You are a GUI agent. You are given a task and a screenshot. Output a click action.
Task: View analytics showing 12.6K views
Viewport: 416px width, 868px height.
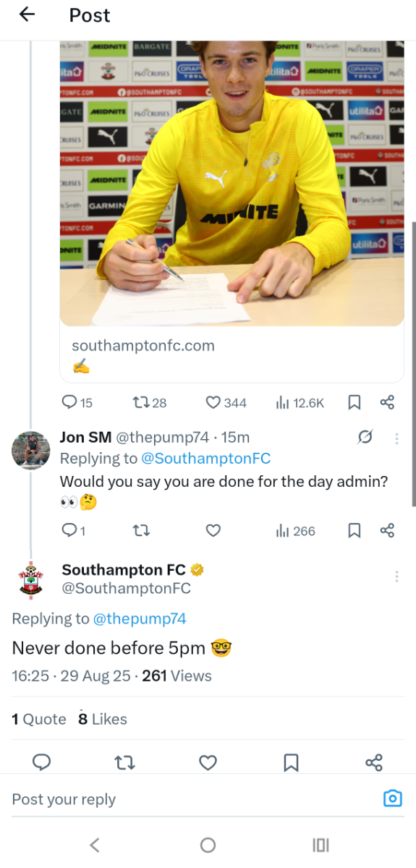coord(300,402)
